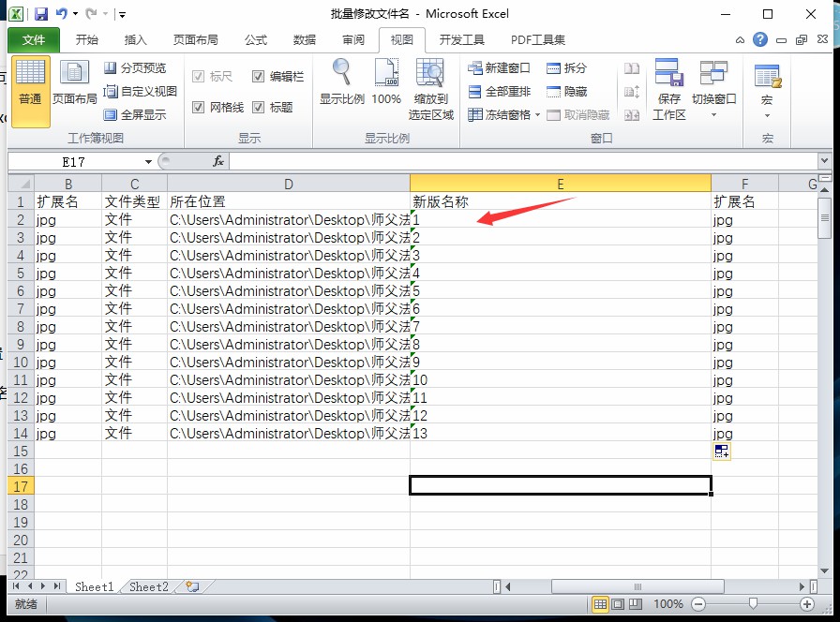
Task: Click cell E14 containing 13
Action: point(561,433)
